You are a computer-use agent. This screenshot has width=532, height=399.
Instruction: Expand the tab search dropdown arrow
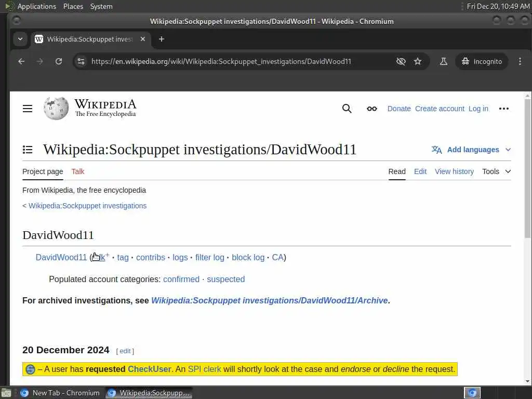click(x=20, y=39)
